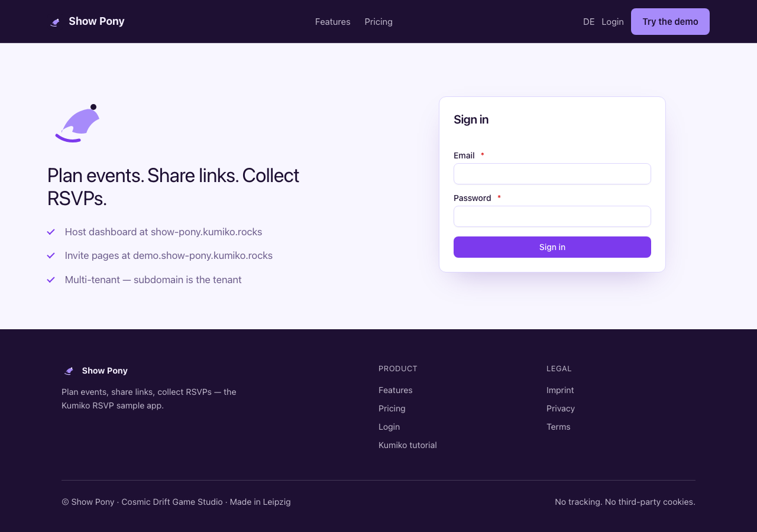Open the Privacy legal link

(x=561, y=408)
